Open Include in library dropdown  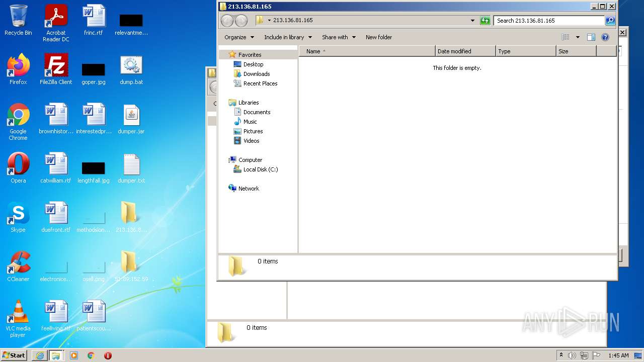pos(288,37)
